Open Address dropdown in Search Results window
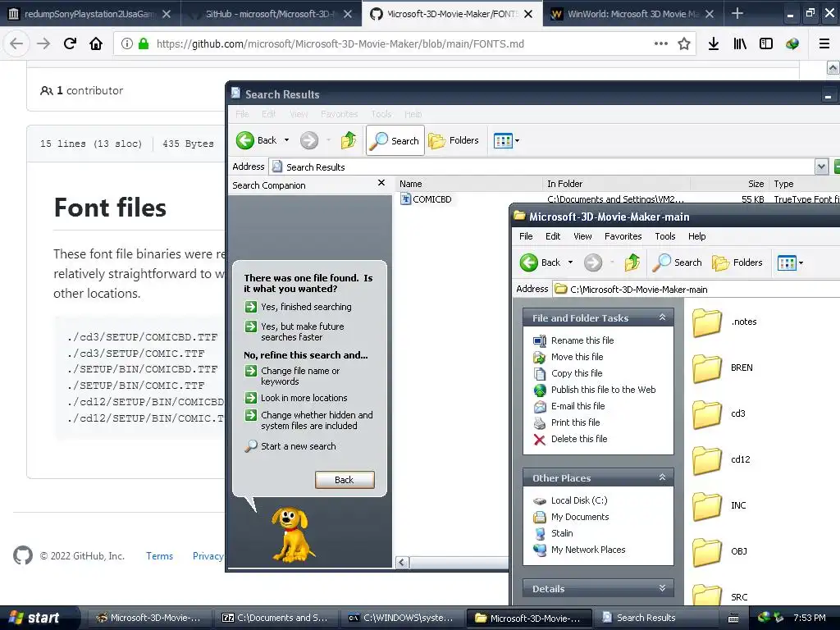This screenshot has height=630, width=840. (821, 167)
